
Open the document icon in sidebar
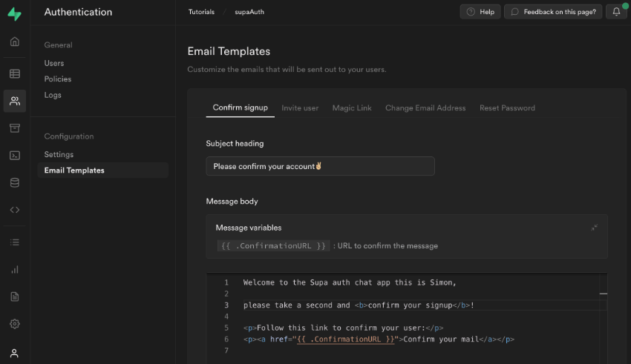coord(15,297)
